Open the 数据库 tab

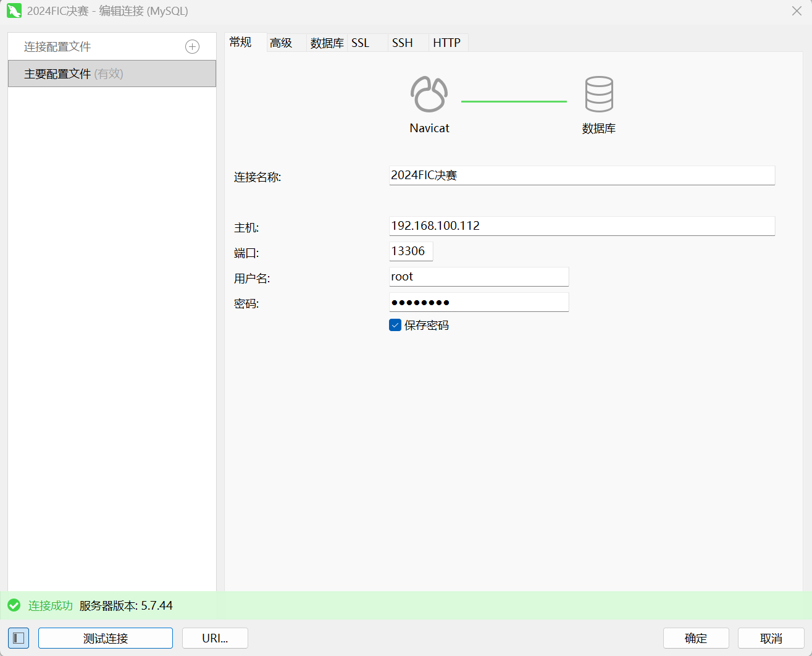click(327, 43)
